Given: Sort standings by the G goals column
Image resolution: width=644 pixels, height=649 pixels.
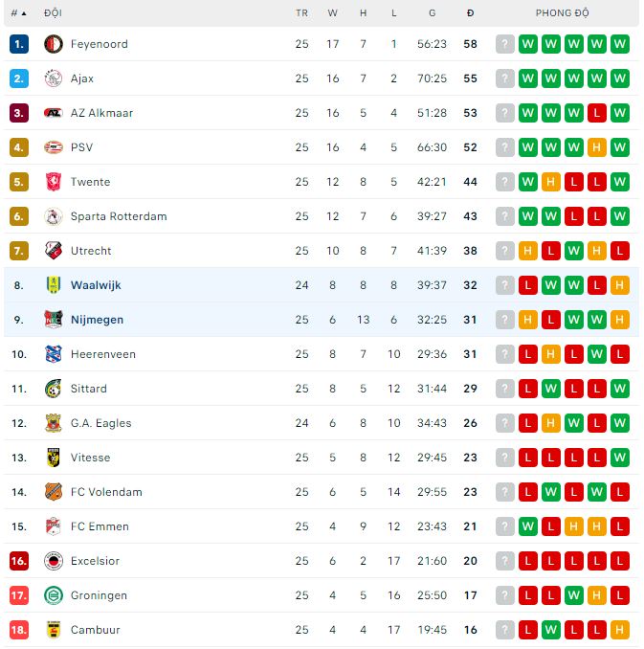Looking at the screenshot, I should point(433,13).
